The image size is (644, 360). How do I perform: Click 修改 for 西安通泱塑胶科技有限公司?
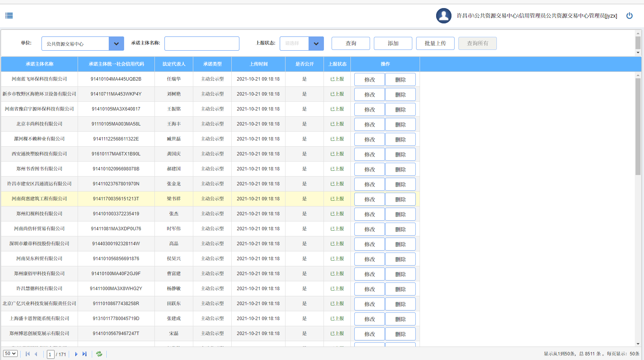click(x=370, y=154)
